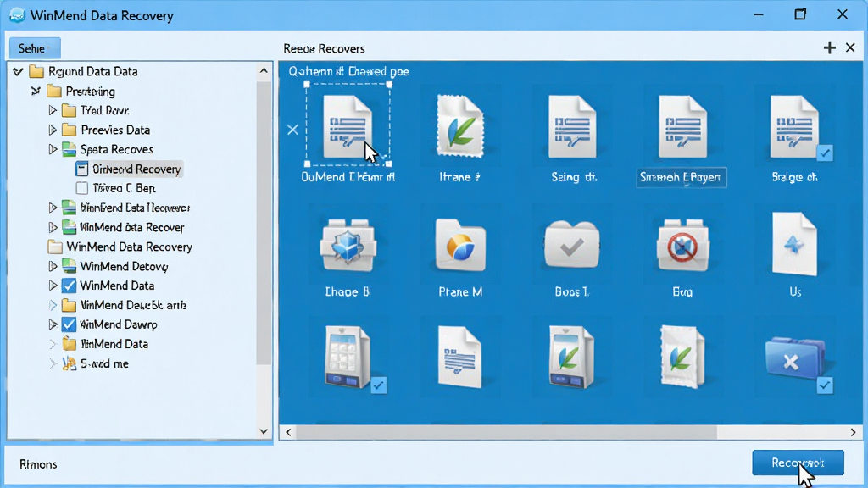This screenshot has width=868, height=488.
Task: Click the Spata Recoves drive icon
Action: pyautogui.click(x=69, y=149)
